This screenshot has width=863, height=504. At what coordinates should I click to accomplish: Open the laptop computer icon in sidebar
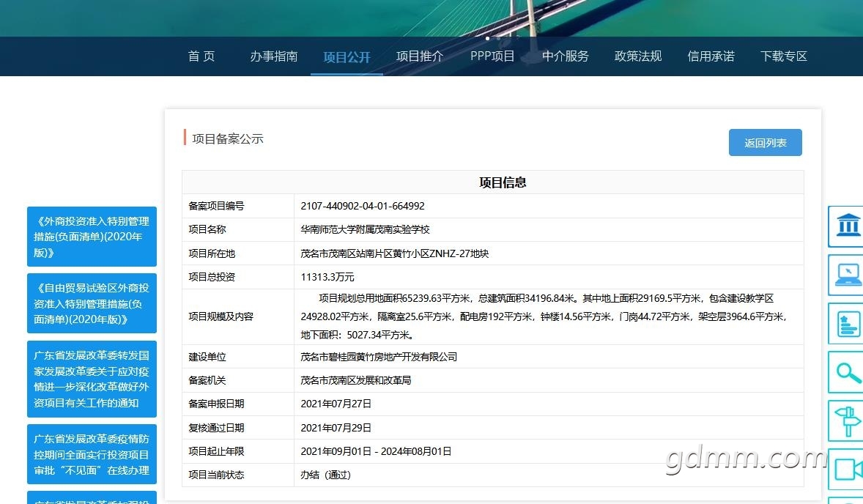846,275
